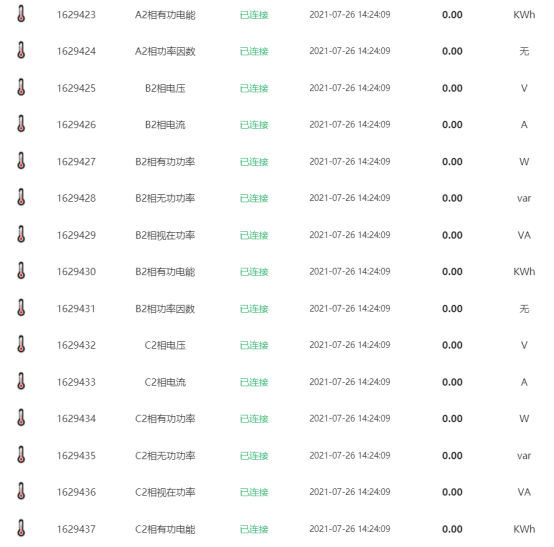Image resolution: width=554 pixels, height=547 pixels.
Task: Click thermometer icon in A2相功率因数 row
Action: (x=21, y=51)
